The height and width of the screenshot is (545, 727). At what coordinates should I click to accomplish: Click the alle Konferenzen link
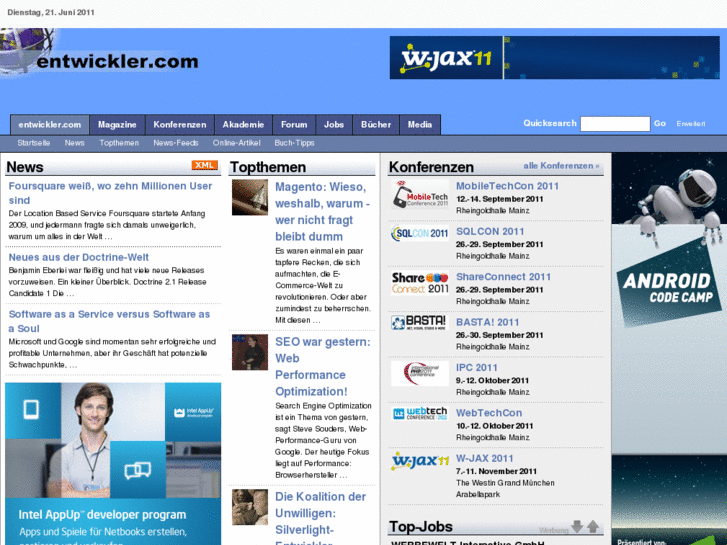[x=561, y=166]
